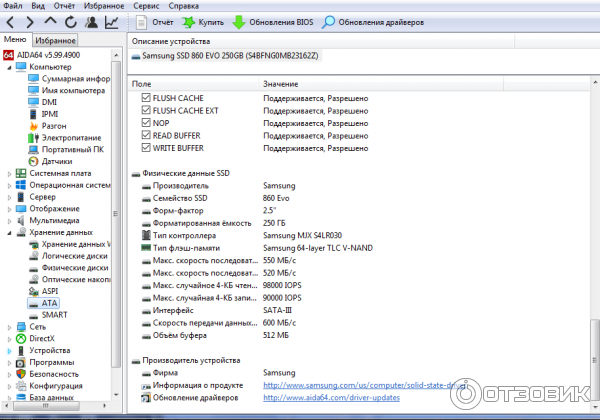This screenshot has width=600, height=420.
Task: Click the tree panel horizontal scrollbar thumb
Action: (46, 406)
